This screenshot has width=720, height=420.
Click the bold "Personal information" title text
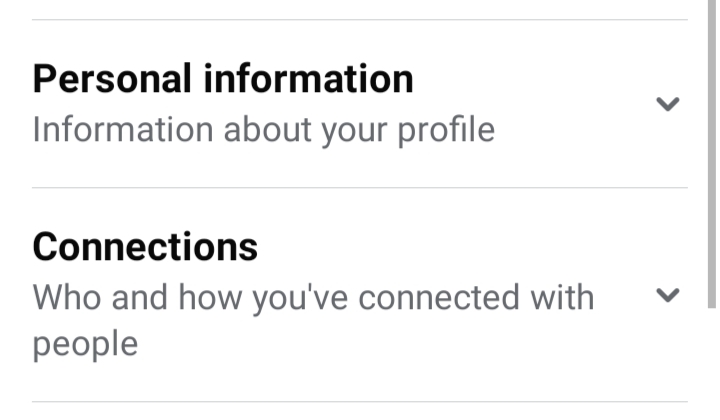click(222, 79)
